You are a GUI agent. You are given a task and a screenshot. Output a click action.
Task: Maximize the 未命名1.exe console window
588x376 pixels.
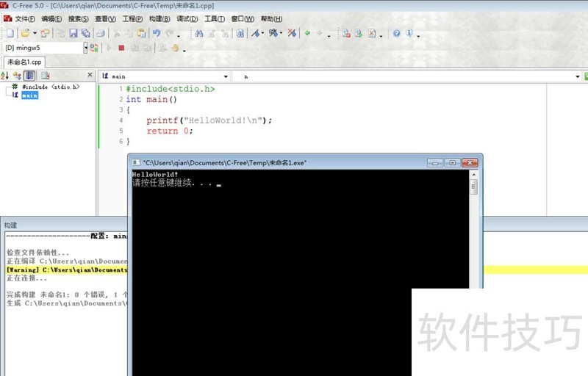pos(453,163)
